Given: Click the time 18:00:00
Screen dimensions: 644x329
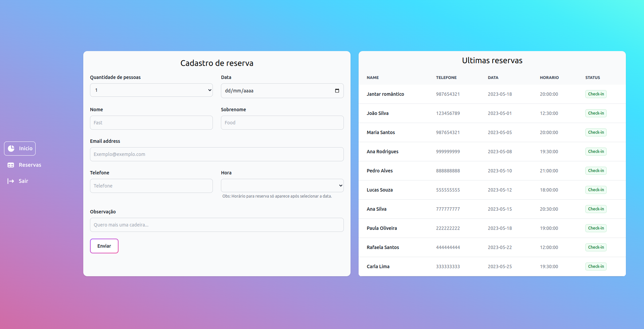Looking at the screenshot, I should pyautogui.click(x=549, y=190).
